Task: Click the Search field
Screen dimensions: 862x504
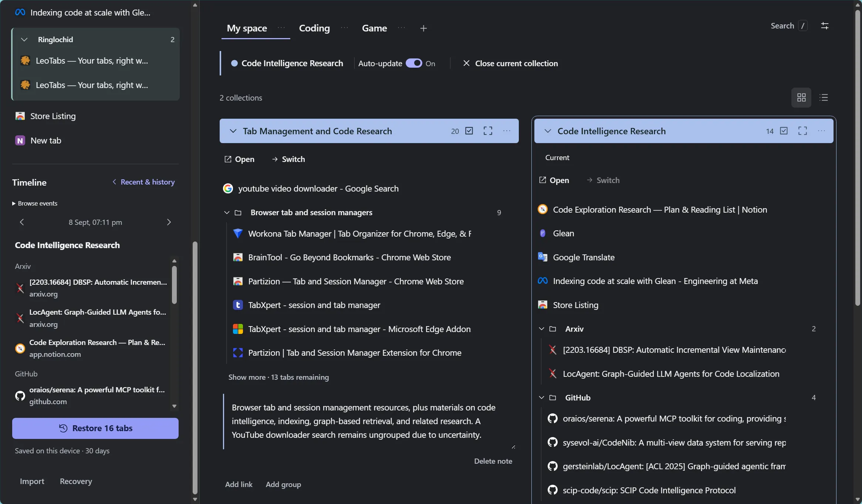Action: [x=789, y=26]
